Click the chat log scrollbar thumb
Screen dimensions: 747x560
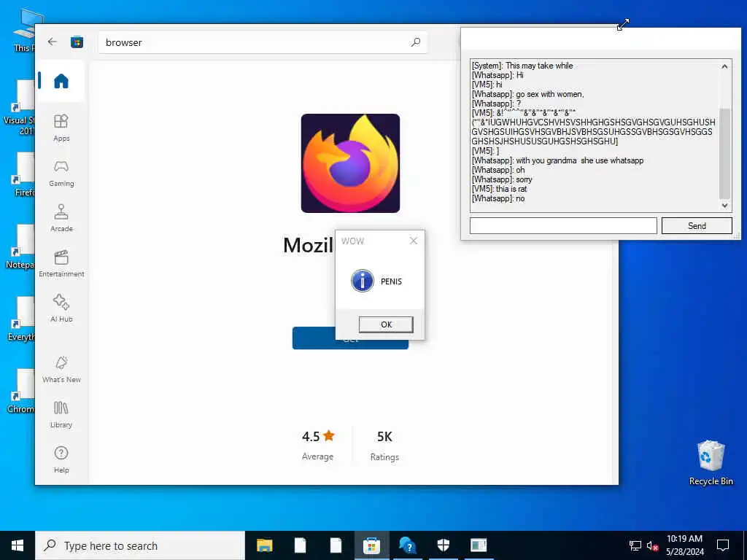(724, 153)
